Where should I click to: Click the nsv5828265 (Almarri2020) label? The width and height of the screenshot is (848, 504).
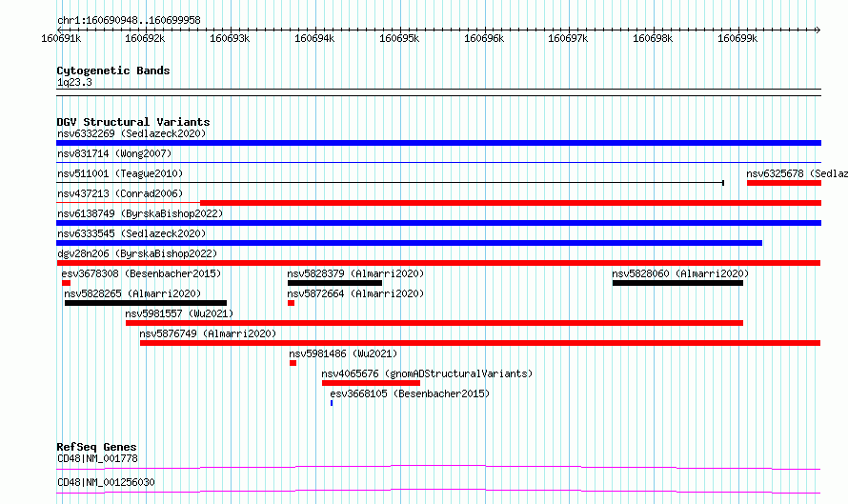pyautogui.click(x=132, y=293)
